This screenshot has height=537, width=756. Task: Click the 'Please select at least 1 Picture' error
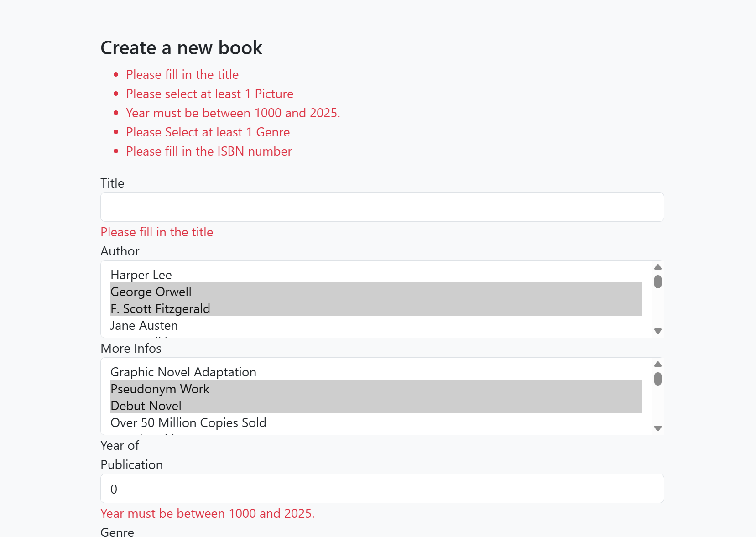210,94
